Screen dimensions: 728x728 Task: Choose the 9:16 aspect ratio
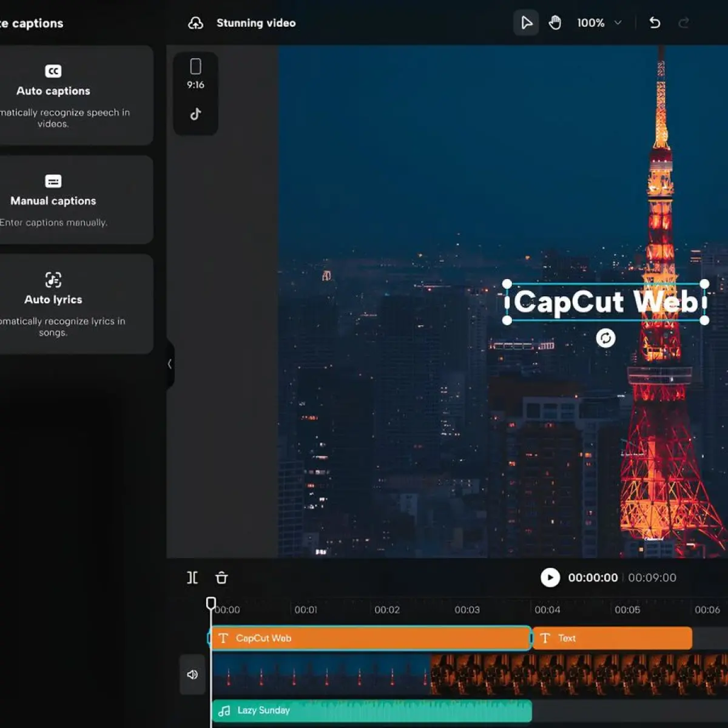[195, 74]
